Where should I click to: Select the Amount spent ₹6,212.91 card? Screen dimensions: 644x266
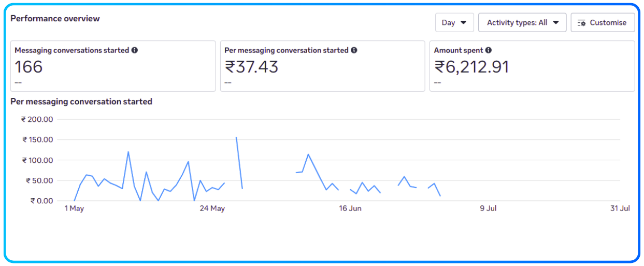tap(532, 66)
